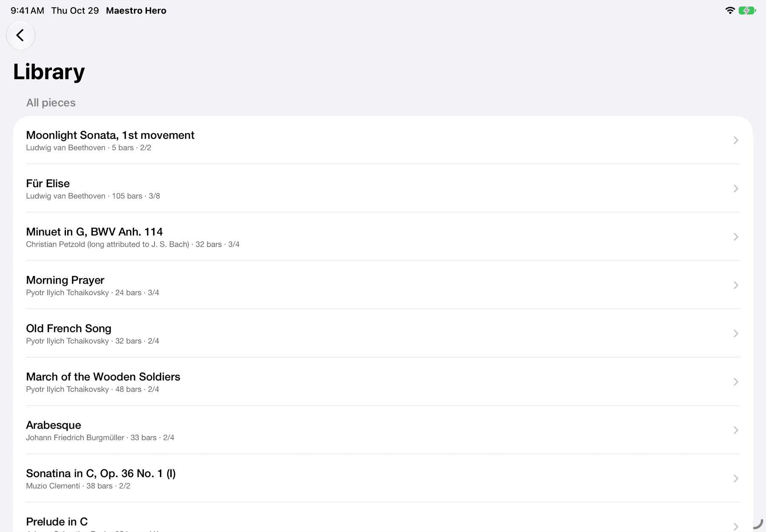Click the chevron next to Arabesque
This screenshot has height=532, width=766.
(x=736, y=430)
